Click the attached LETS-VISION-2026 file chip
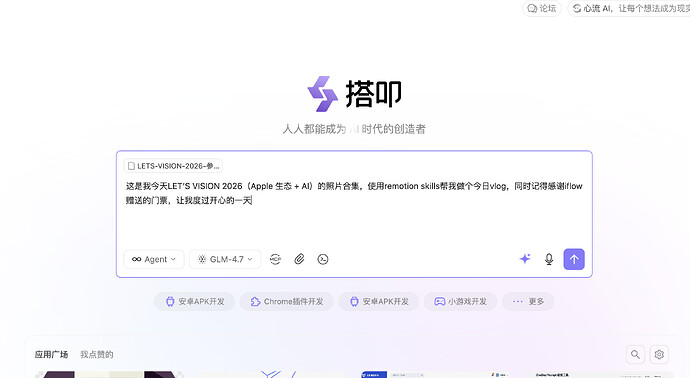 point(173,166)
